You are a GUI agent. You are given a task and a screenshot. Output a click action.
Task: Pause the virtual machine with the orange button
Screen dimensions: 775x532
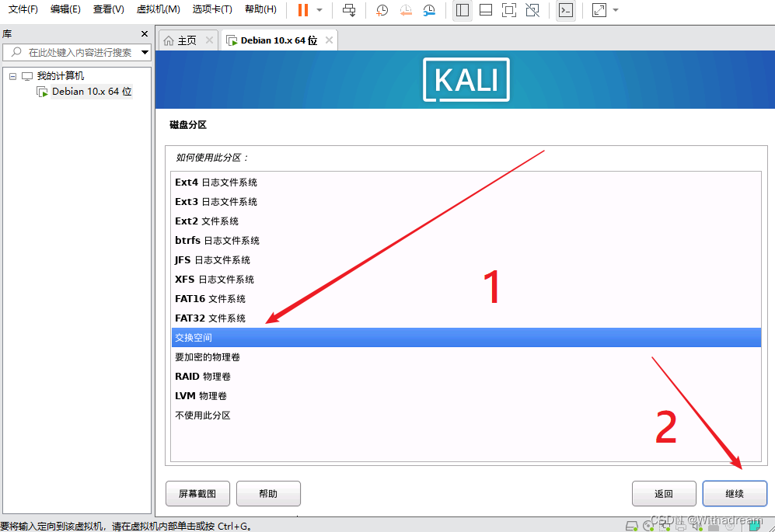click(x=303, y=10)
